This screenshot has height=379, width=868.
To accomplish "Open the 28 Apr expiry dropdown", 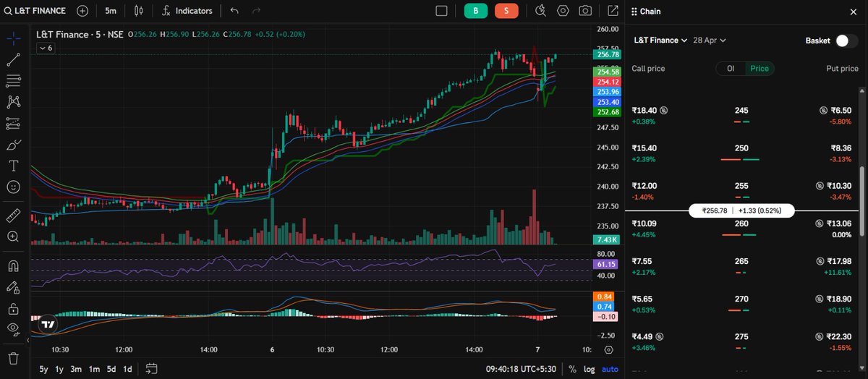I will click(x=710, y=41).
